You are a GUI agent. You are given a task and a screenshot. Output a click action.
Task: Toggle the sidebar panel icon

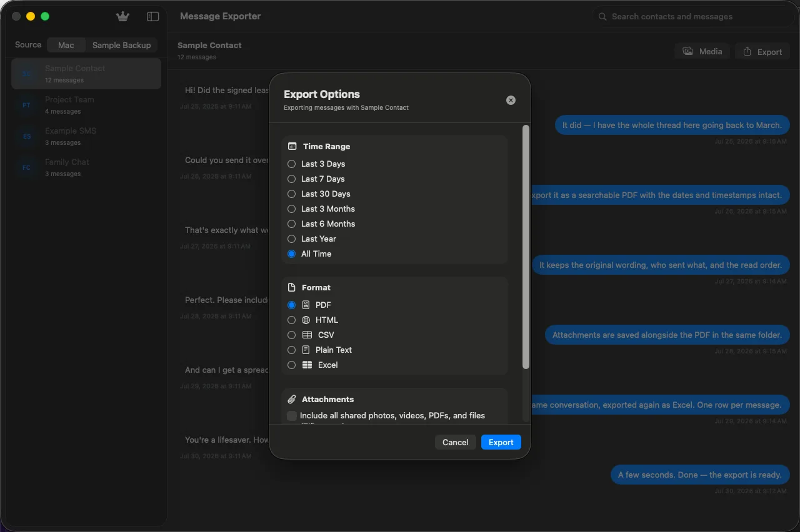[152, 16]
